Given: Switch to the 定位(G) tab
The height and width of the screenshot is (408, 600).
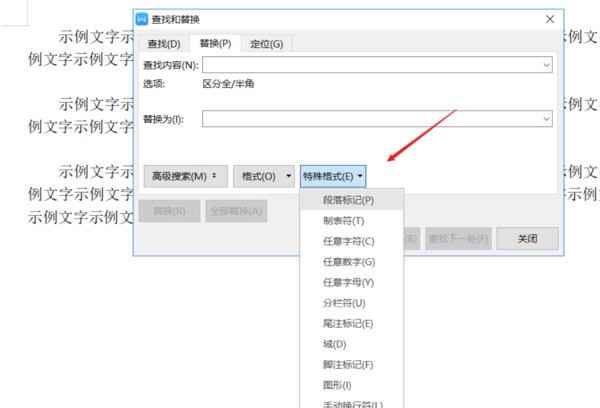Looking at the screenshot, I should coord(265,44).
